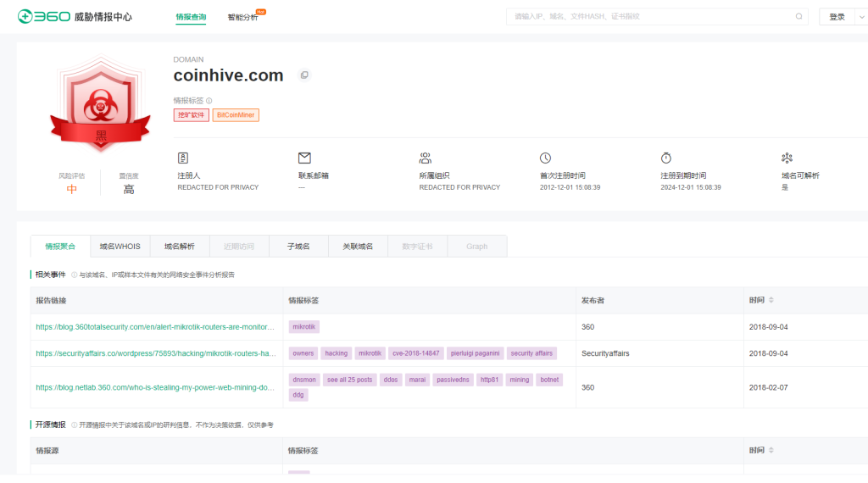
Task: Click the 注册人 registrant icon
Action: pyautogui.click(x=183, y=158)
